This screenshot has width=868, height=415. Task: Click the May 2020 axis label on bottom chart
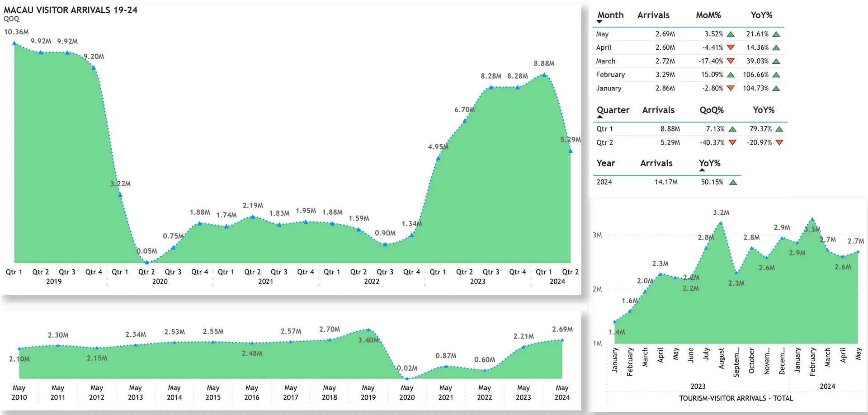point(407,393)
